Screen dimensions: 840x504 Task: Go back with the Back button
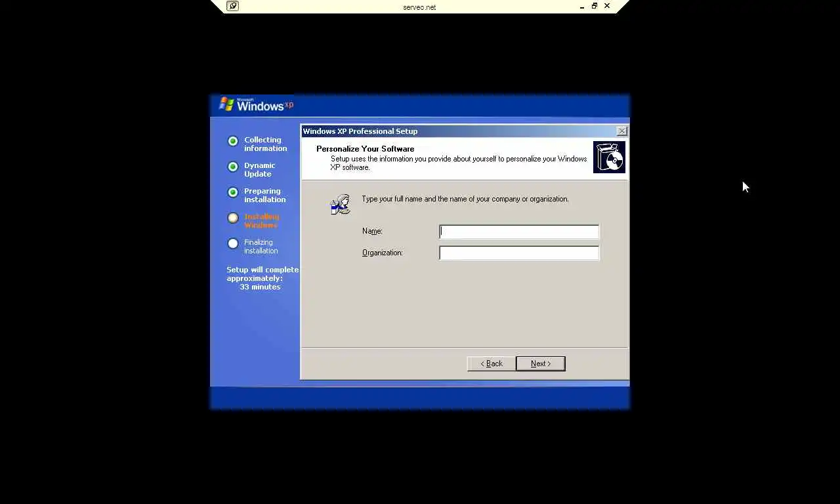pos(491,364)
